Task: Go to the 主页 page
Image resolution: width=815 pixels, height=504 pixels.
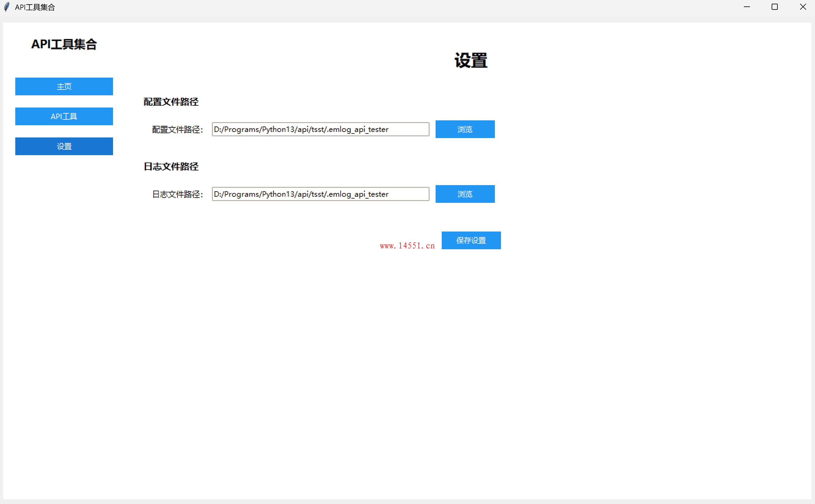Action: [64, 87]
